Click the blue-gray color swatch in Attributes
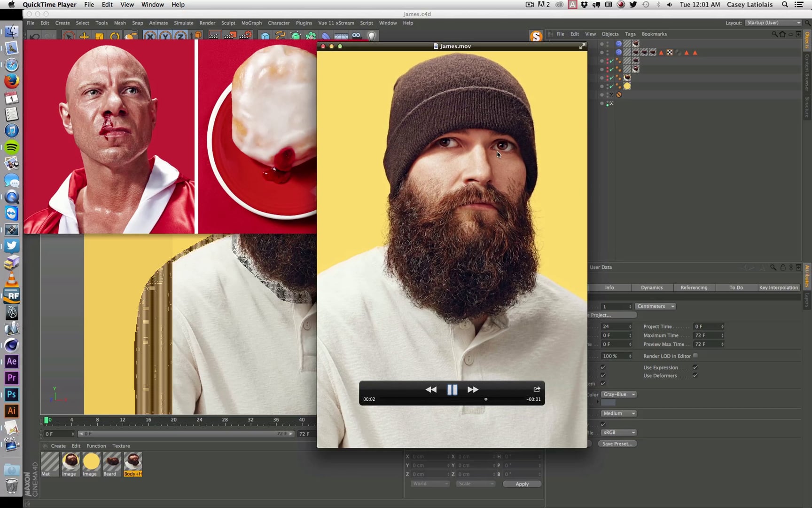This screenshot has width=812, height=508. [608, 402]
